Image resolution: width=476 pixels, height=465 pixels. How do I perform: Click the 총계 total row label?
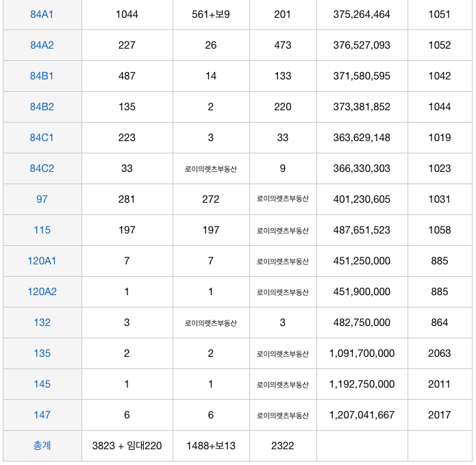pyautogui.click(x=42, y=446)
